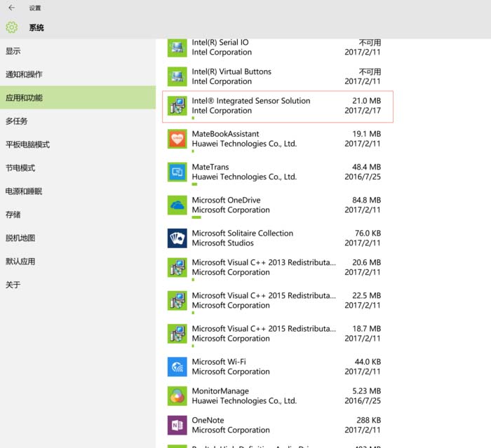
Task: Open the 平板电脑模式 settings page
Action: (78, 144)
